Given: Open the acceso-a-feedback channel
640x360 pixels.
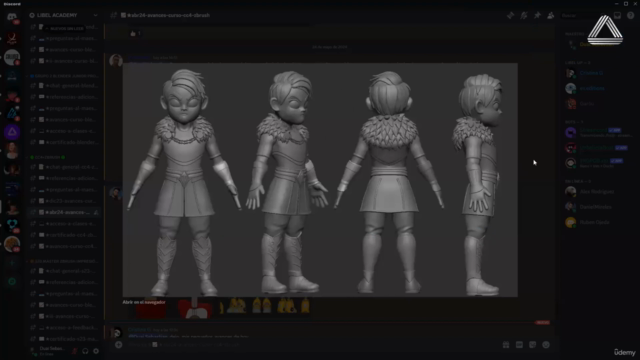Looking at the screenshot, I should pyautogui.click(x=64, y=327).
